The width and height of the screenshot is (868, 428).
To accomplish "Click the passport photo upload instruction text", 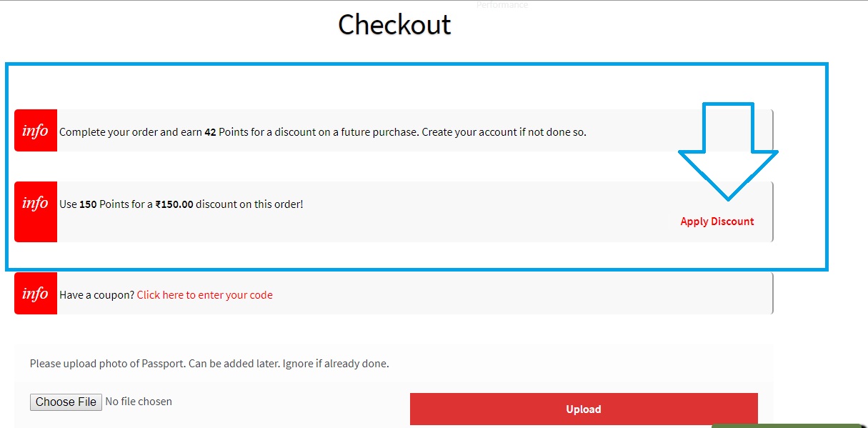I will pos(209,364).
